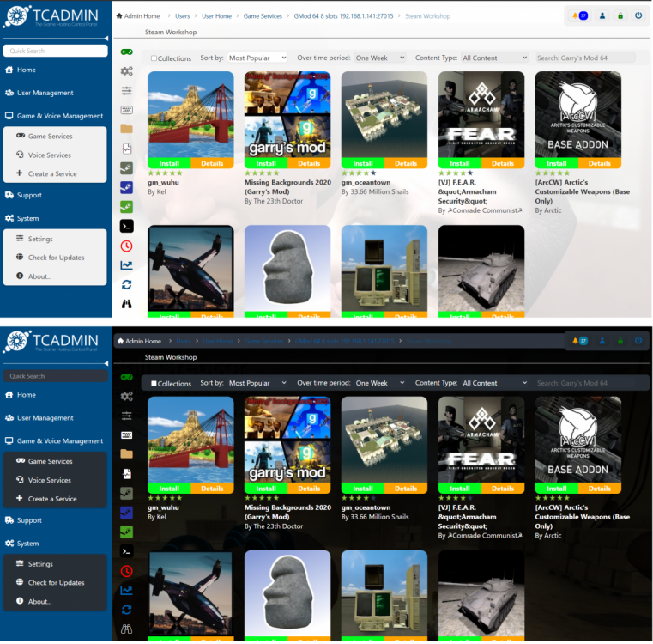Click Install under gm_wuhu in the light-theme panel
This screenshot has width=653, height=644.
point(169,163)
